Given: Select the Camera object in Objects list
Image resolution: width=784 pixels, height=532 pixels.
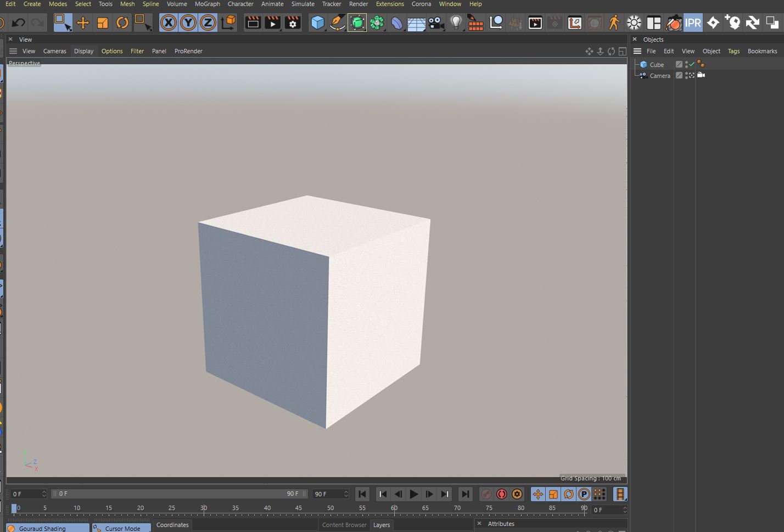Looking at the screenshot, I should (x=659, y=76).
